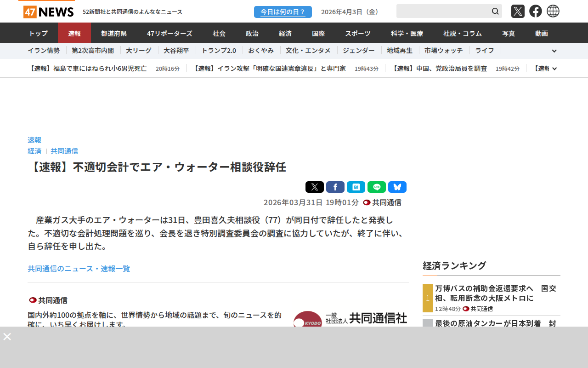Expand the breaking news ticker chevron

(x=554, y=69)
